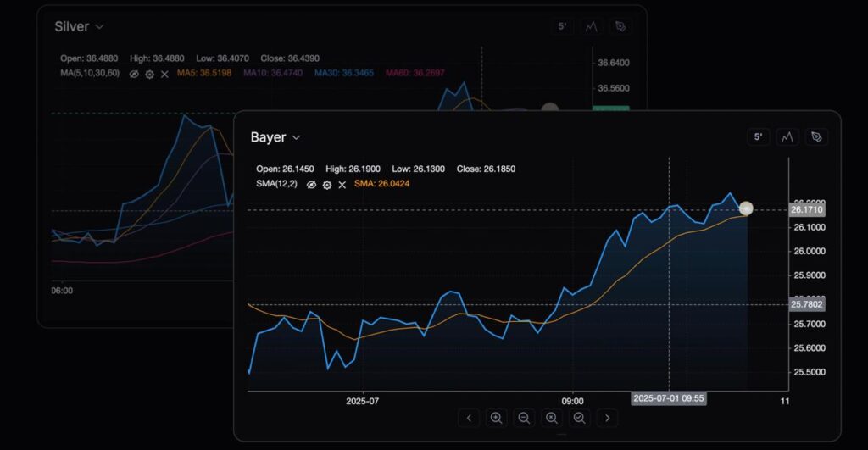Viewport: 868px width, 450px height.
Task: Open the Silver symbol dropdown
Action: pyautogui.click(x=99, y=27)
